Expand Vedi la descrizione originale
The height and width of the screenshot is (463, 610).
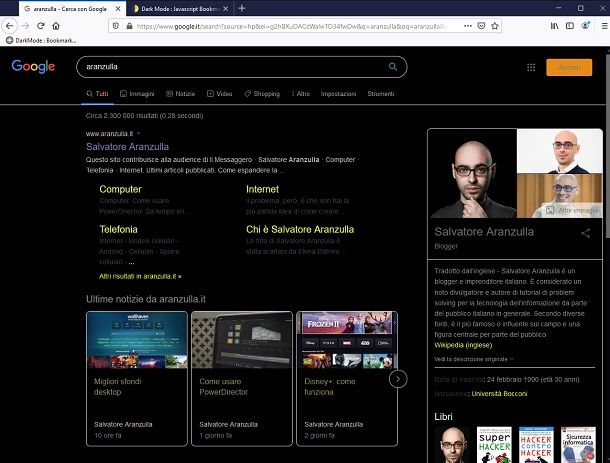[474, 359]
